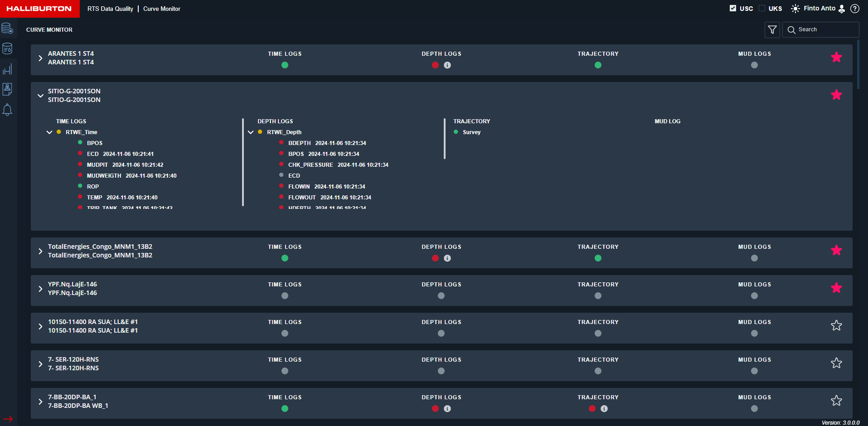This screenshot has height=426, width=868.
Task: Click 10150-11400 RA SUA depth logs status
Action: click(441, 334)
